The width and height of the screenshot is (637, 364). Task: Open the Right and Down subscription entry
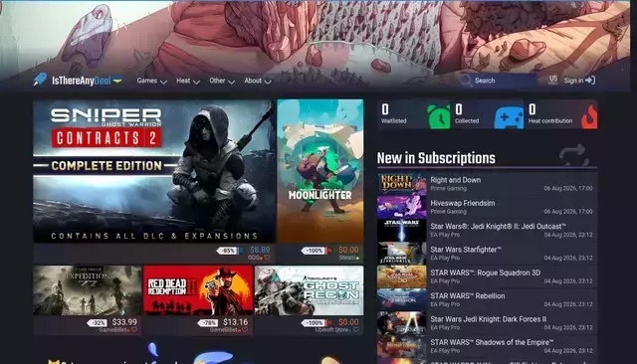tap(487, 184)
